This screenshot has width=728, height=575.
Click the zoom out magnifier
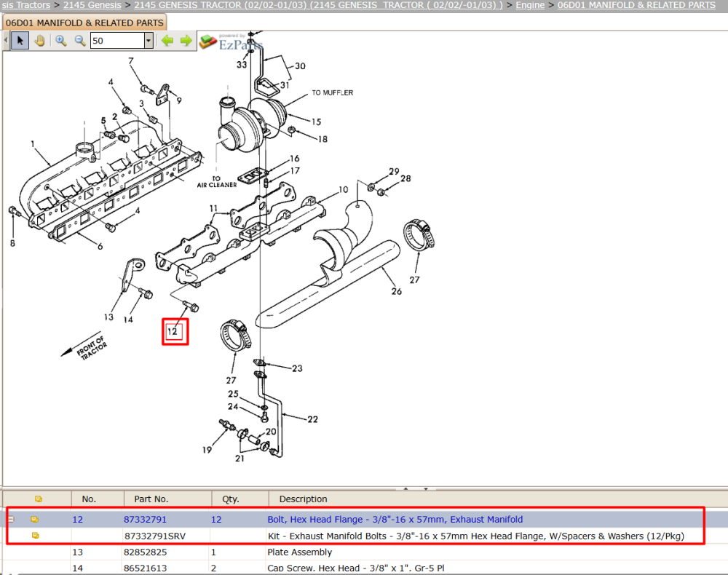(80, 41)
